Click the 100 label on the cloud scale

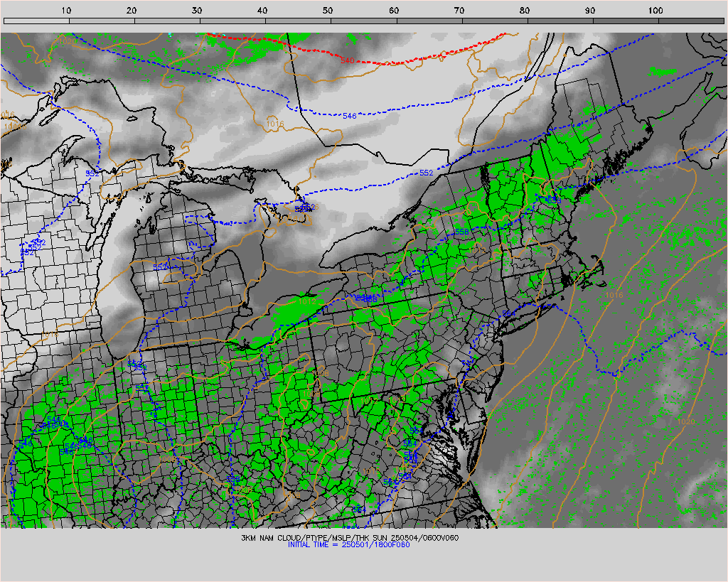coord(655,10)
